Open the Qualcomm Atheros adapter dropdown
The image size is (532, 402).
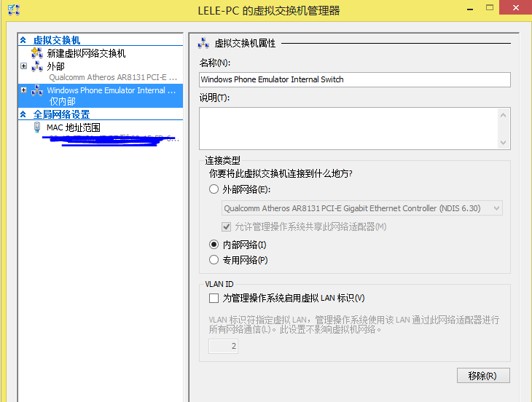click(362, 208)
